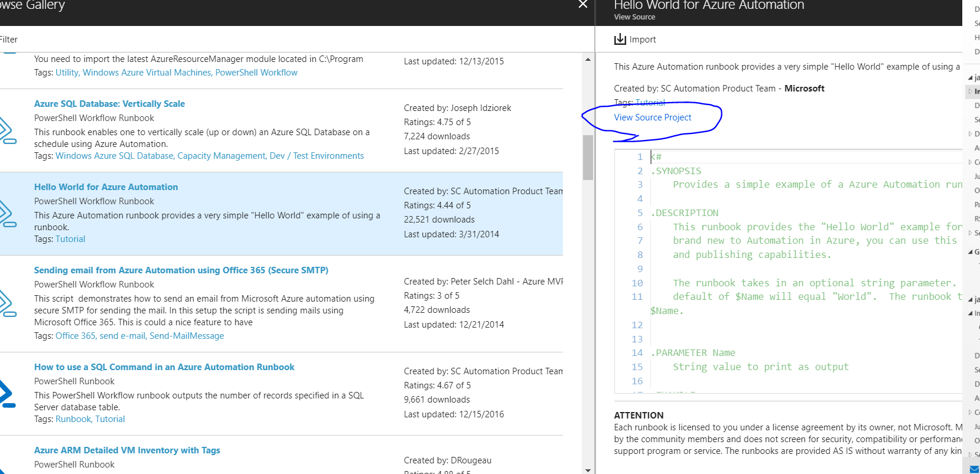
Task: Open Azure SQL Database: Vertically Scale runbook
Action: 109,104
